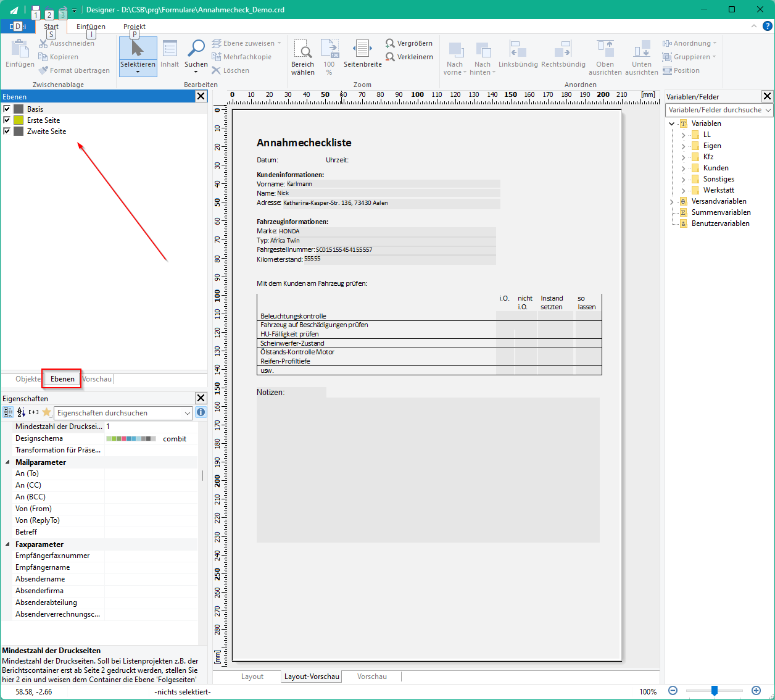Open the bottom Vorschau workspace tab
The height and width of the screenshot is (700, 775).
click(x=372, y=677)
